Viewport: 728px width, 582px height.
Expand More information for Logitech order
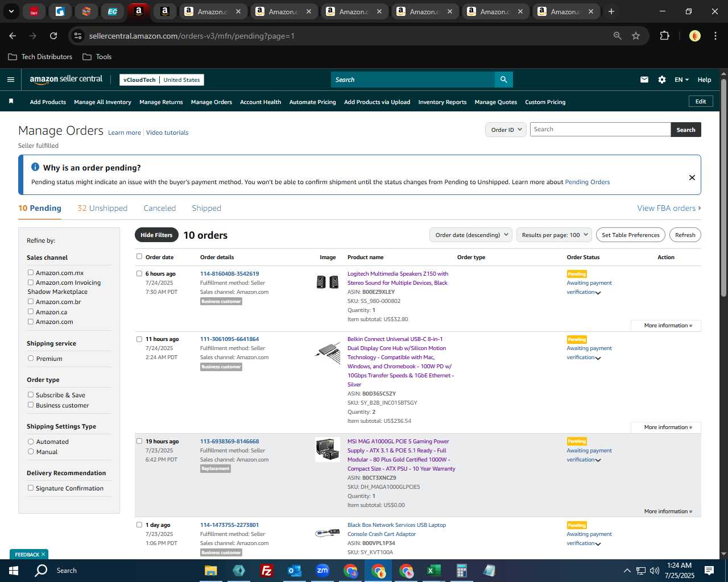pos(668,326)
